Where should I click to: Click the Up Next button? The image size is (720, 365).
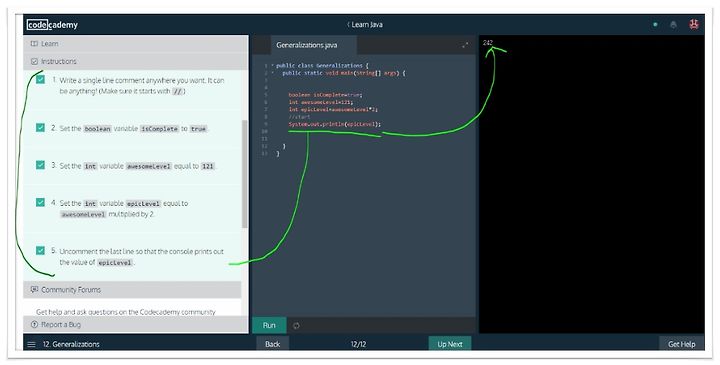(x=450, y=344)
